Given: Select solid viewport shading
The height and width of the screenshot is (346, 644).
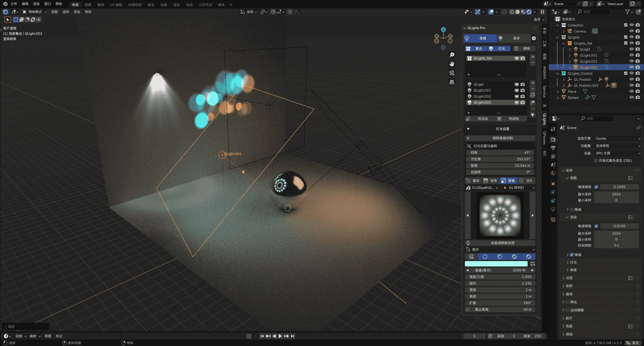Looking at the screenshot, I should 517,12.
